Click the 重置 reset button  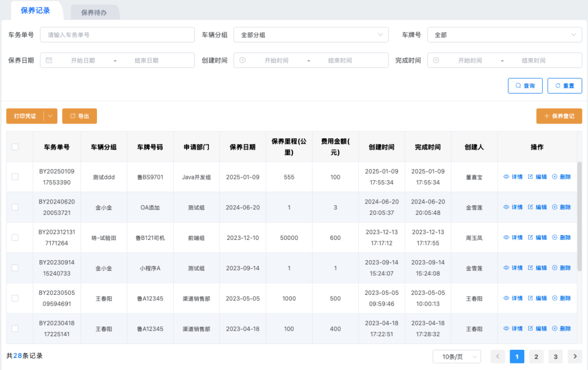565,86
